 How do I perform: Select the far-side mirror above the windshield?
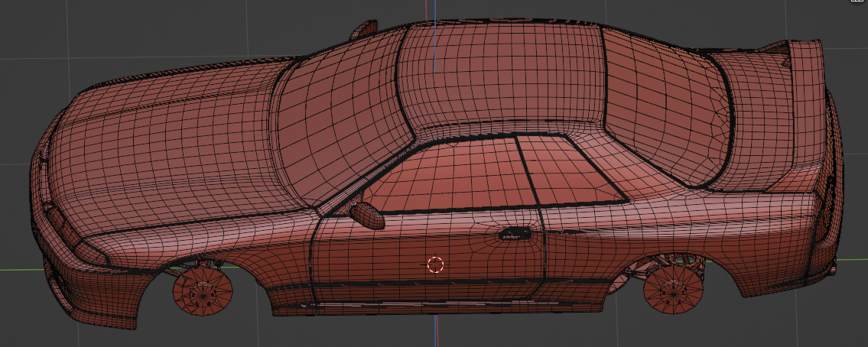coord(364,29)
